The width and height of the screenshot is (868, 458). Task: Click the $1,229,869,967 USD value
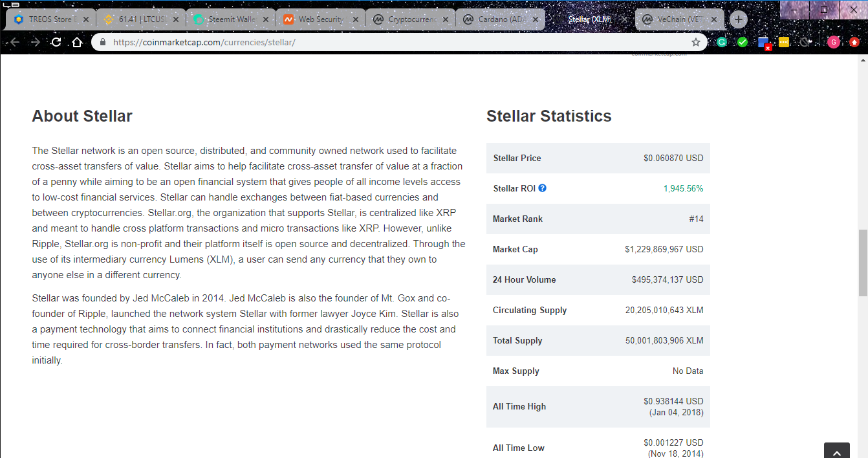click(664, 249)
